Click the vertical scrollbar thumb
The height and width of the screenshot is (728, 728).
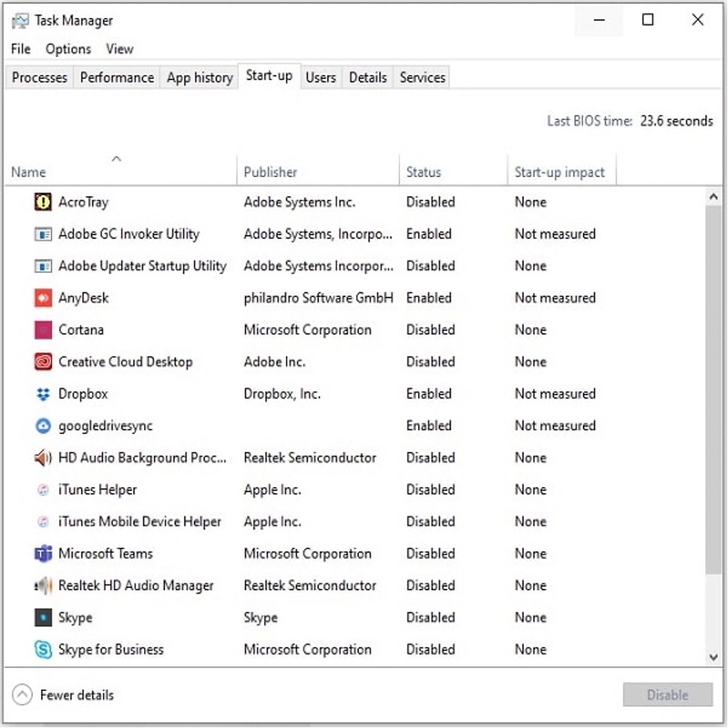[x=714, y=390]
